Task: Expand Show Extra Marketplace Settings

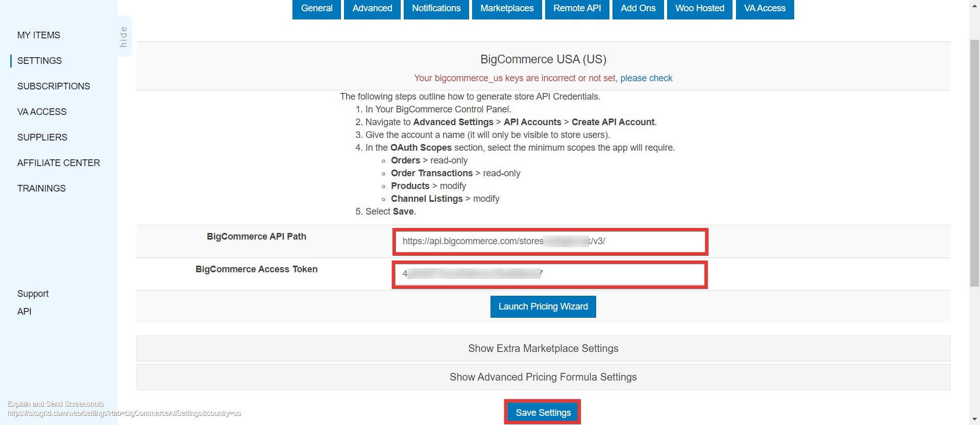Action: coord(543,348)
